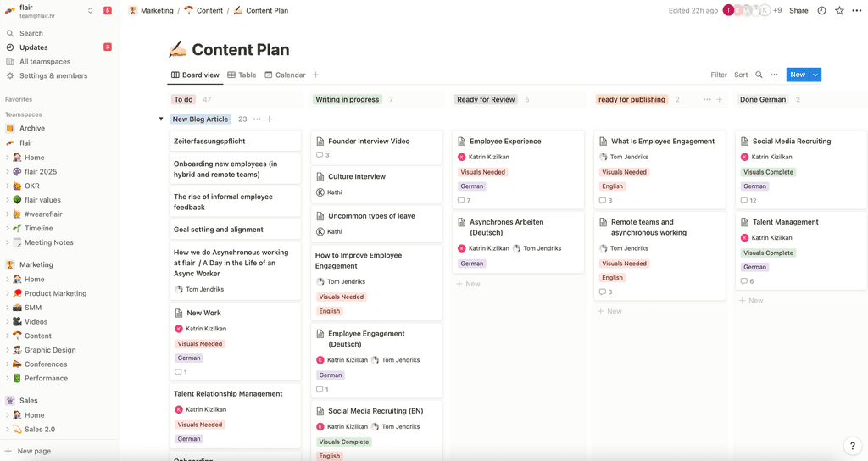Open page options three-dot menu at top right

click(x=856, y=10)
